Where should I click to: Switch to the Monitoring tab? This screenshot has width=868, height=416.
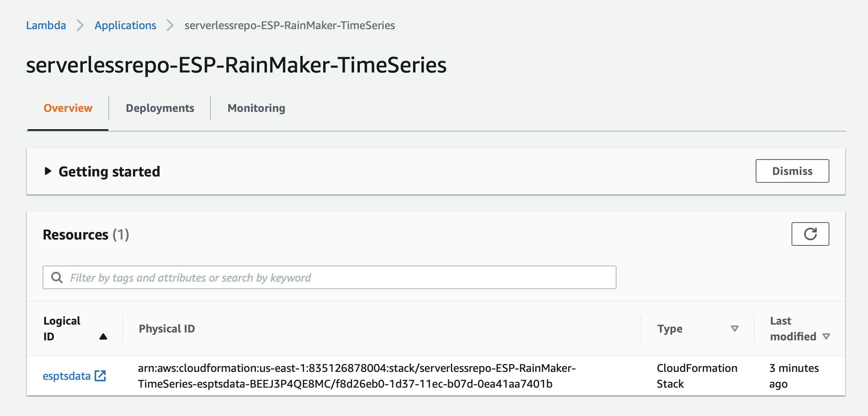coord(256,108)
